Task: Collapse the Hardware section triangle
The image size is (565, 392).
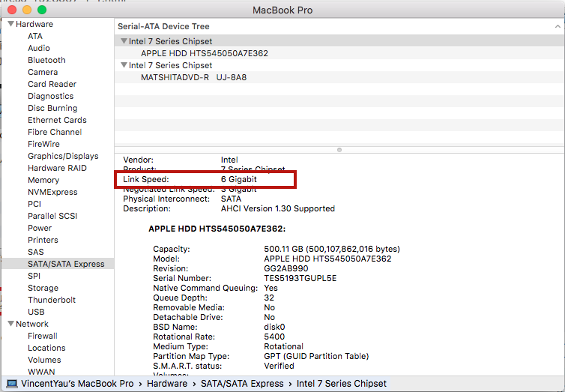Action: (11, 24)
